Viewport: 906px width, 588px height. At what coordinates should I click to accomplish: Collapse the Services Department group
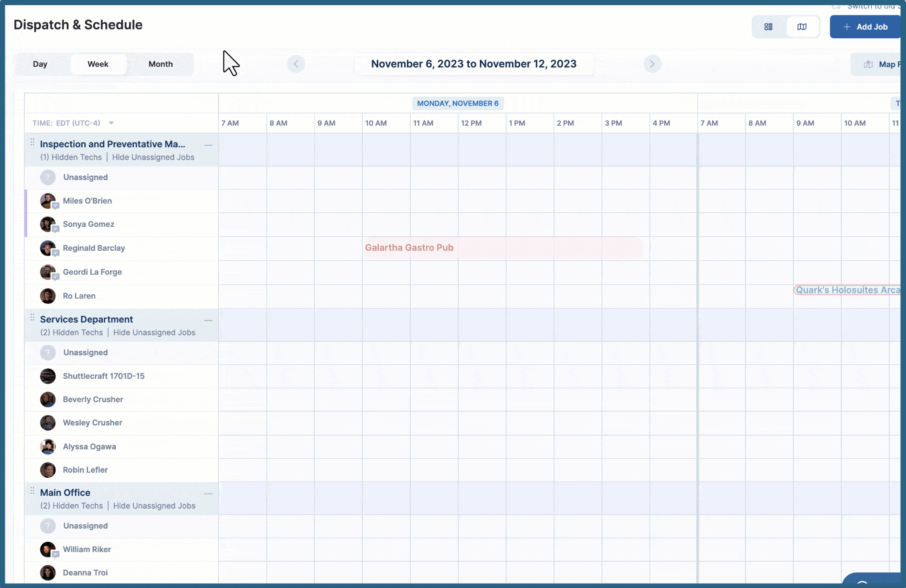pyautogui.click(x=208, y=320)
